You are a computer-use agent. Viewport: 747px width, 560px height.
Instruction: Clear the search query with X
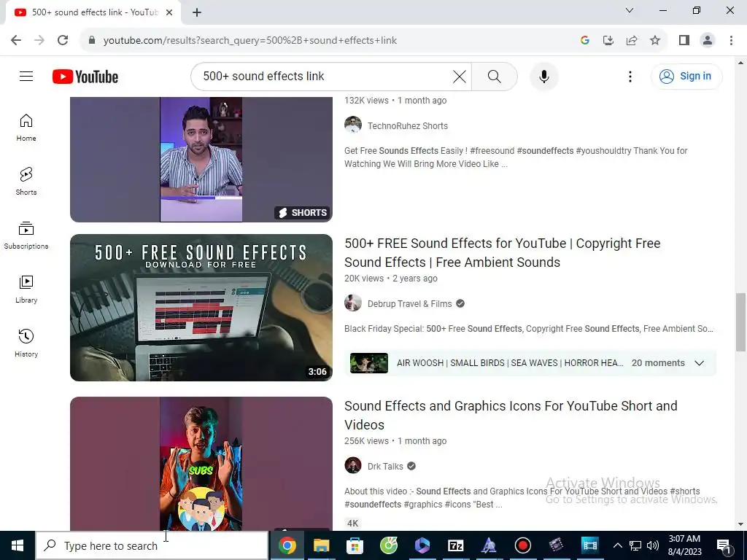click(x=460, y=76)
